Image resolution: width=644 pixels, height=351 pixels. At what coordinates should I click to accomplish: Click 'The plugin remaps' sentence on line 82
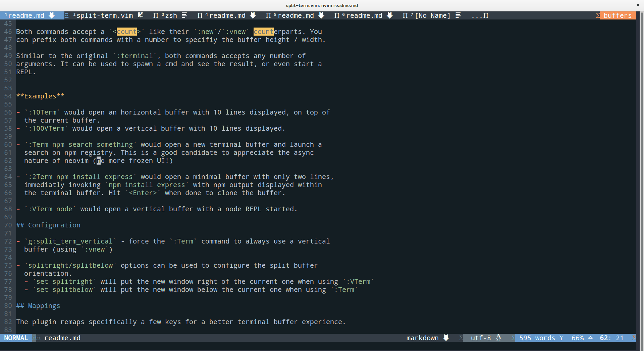tap(181, 322)
